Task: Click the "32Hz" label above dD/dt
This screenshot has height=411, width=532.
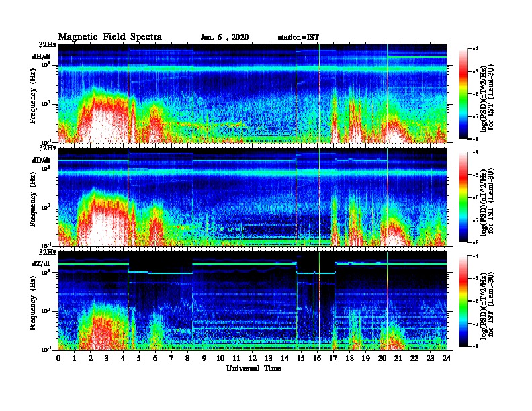Action: pos(48,148)
